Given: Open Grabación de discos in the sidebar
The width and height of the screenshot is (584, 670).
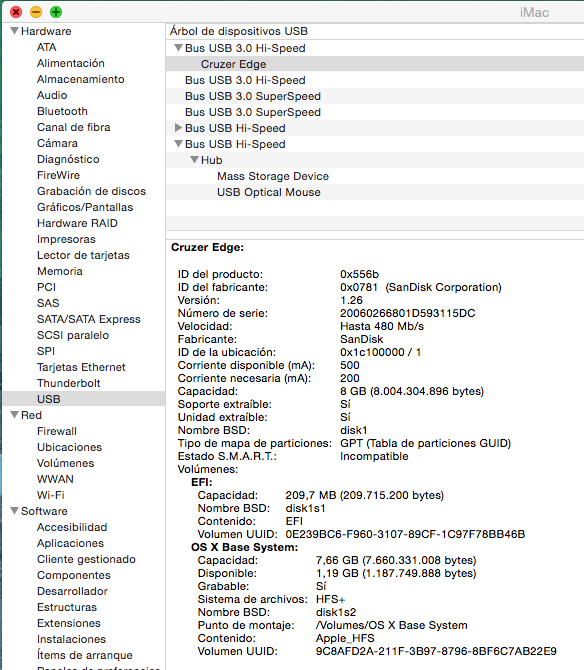Looking at the screenshot, I should click(91, 191).
